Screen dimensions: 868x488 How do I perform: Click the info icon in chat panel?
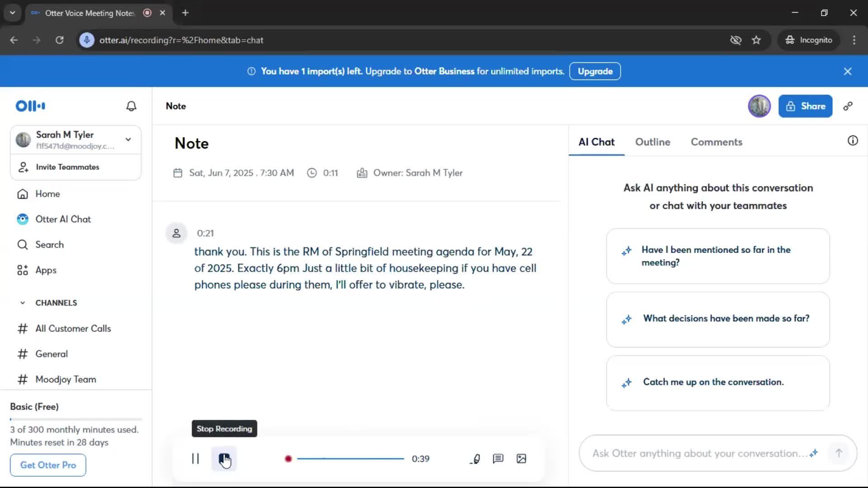click(x=853, y=141)
